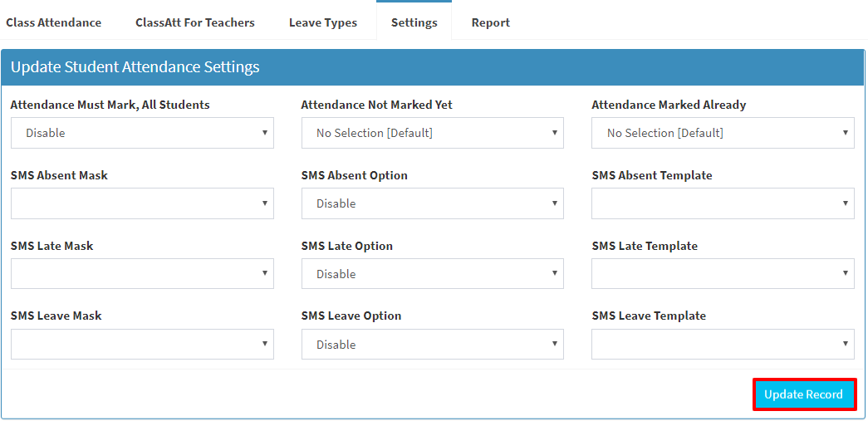Viewport: 868px width, 421px height.
Task: Expand the SMS Leave Template dropdown
Action: tap(723, 344)
